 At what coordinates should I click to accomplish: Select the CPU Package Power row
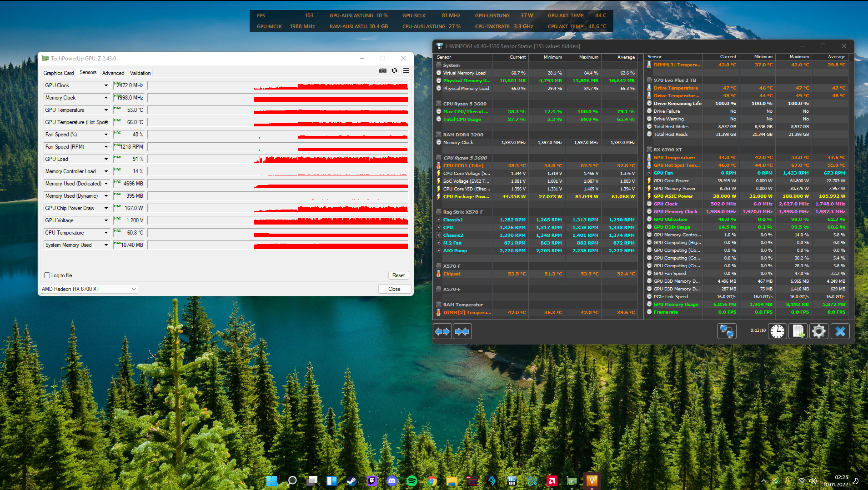point(536,197)
